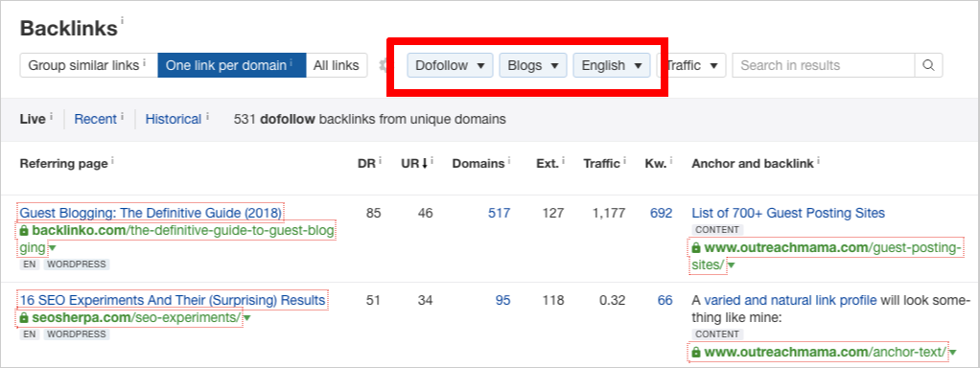Click the 66 keywords value
The image size is (980, 368).
coord(665,301)
